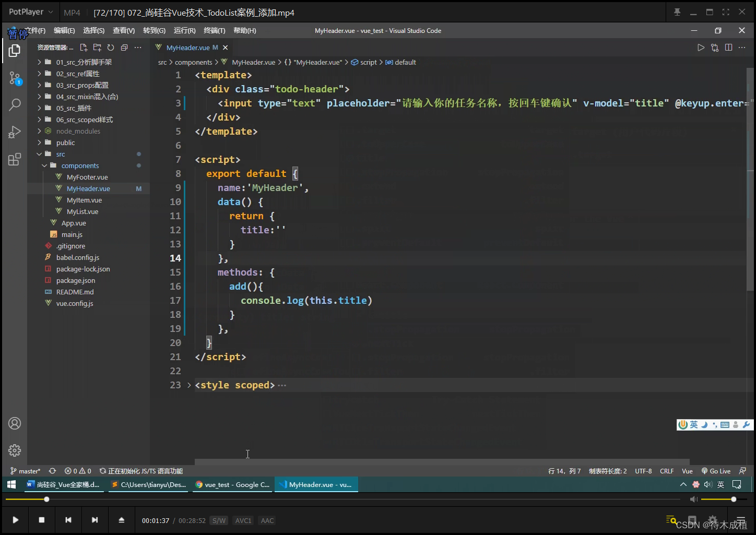Open the 选择(S) menu

pyautogui.click(x=94, y=31)
